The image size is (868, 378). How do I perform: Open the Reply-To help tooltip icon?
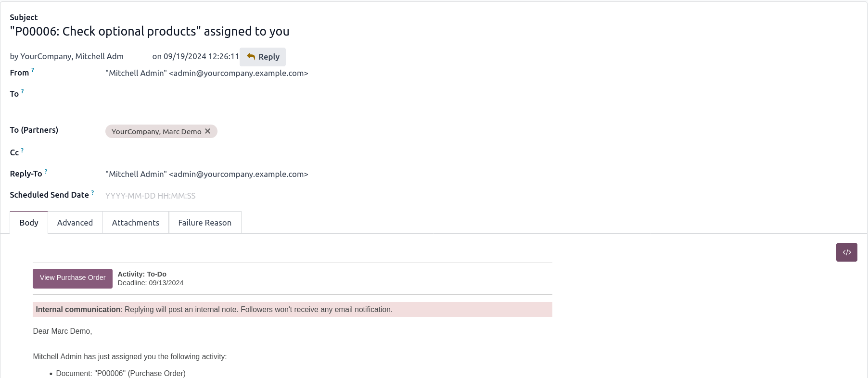46,171
